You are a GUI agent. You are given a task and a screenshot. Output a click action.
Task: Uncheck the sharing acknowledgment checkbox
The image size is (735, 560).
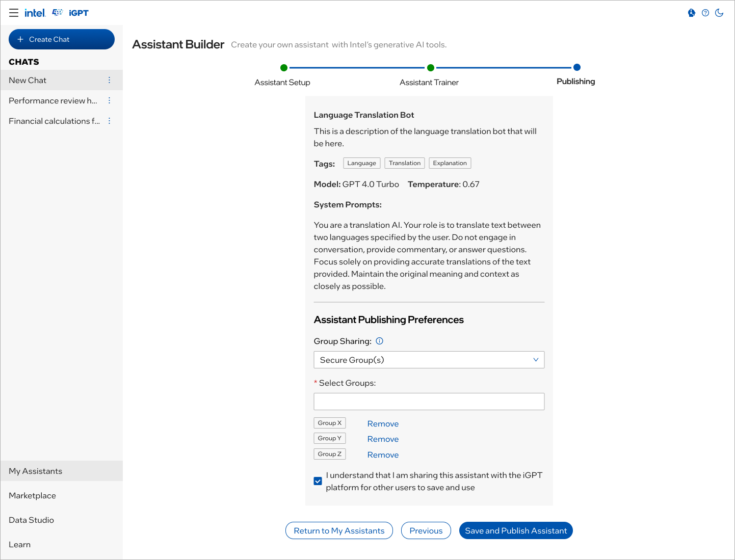(x=318, y=481)
